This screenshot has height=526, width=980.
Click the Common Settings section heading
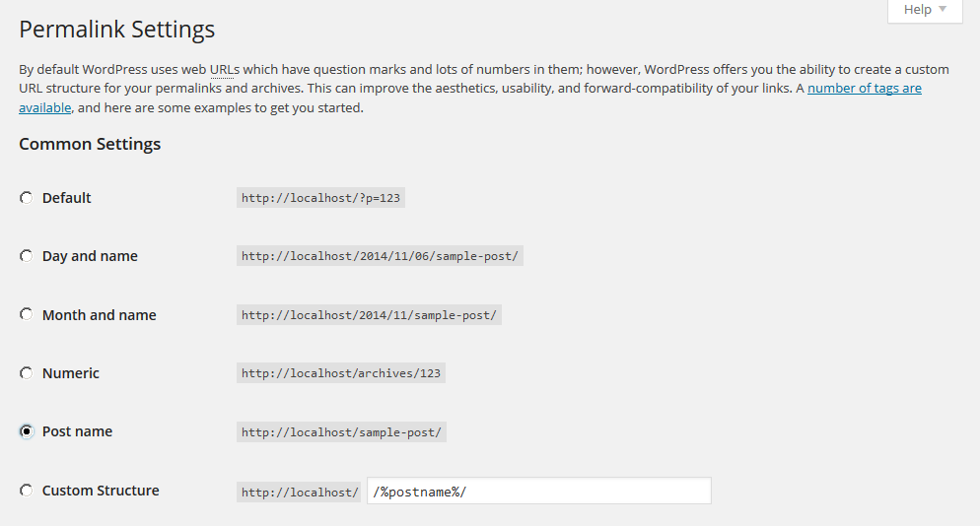pos(90,144)
